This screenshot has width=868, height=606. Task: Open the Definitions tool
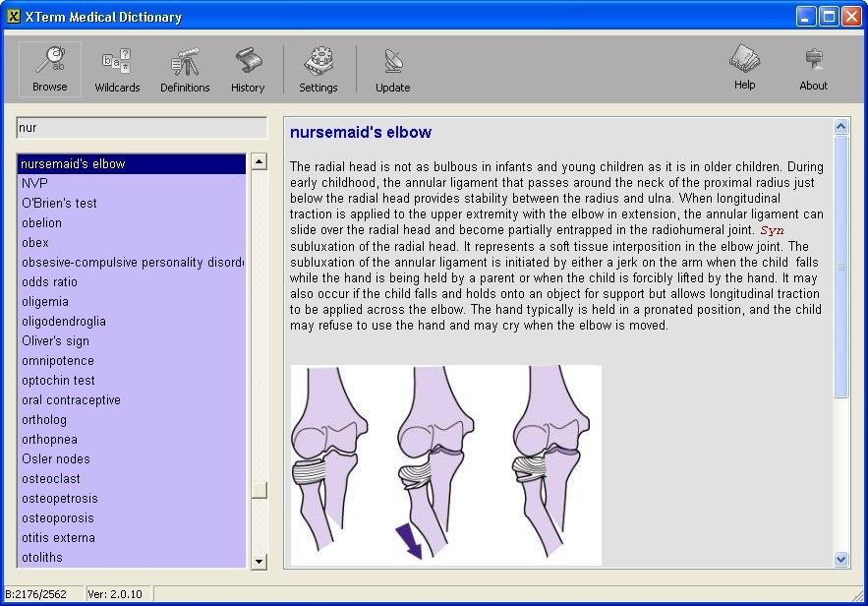(185, 67)
